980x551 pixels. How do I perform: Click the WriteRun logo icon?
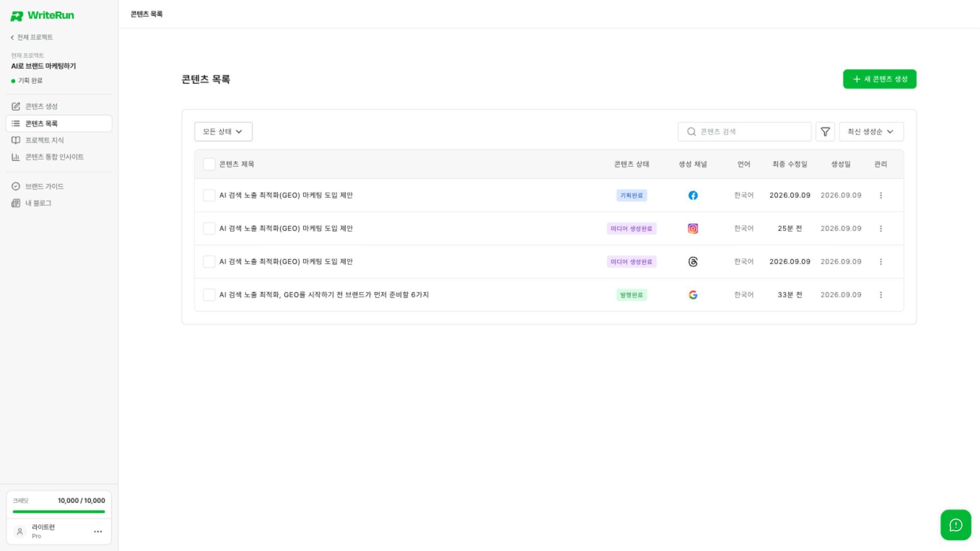tap(17, 16)
